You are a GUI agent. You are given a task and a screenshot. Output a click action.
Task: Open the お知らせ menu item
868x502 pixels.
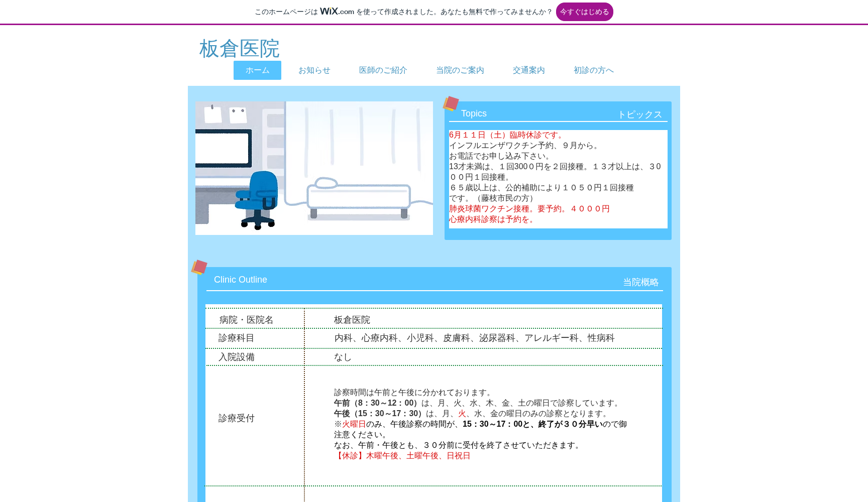[314, 70]
